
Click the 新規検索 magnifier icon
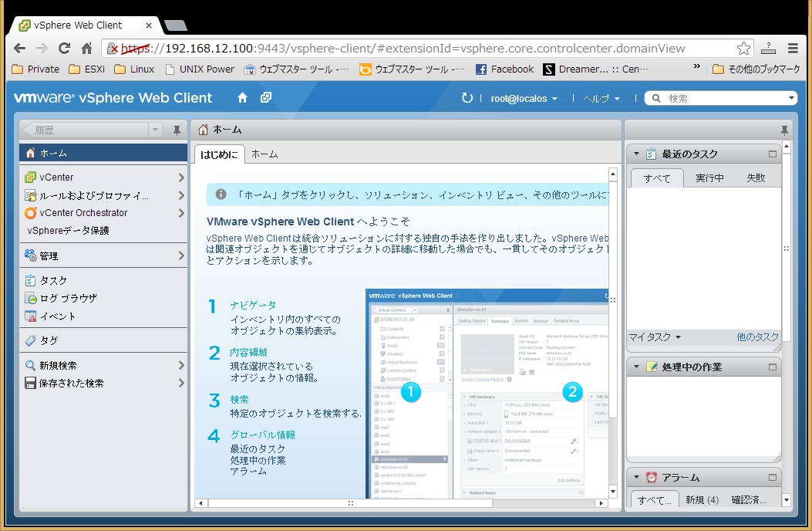tap(31, 366)
